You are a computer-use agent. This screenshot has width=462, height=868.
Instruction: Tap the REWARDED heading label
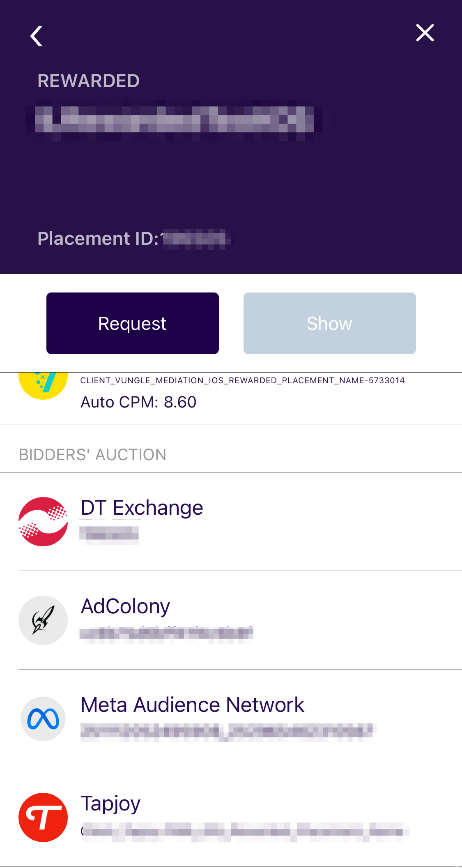click(x=89, y=81)
